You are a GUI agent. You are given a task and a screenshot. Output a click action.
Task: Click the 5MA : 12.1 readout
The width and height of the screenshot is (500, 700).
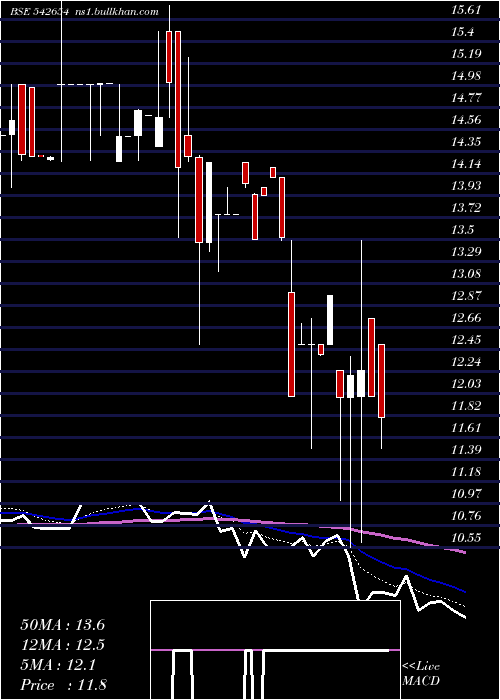pyautogui.click(x=58, y=665)
